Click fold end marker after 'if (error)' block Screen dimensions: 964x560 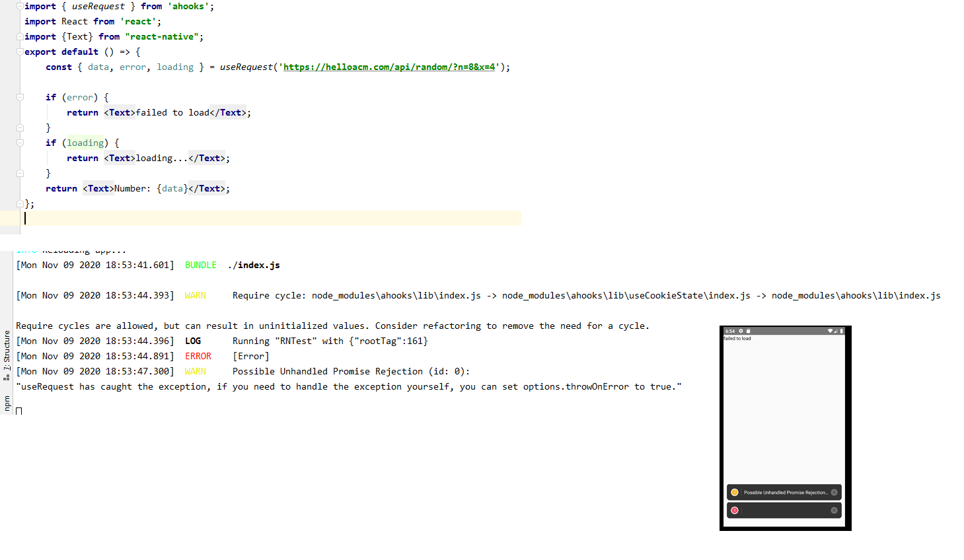20,127
